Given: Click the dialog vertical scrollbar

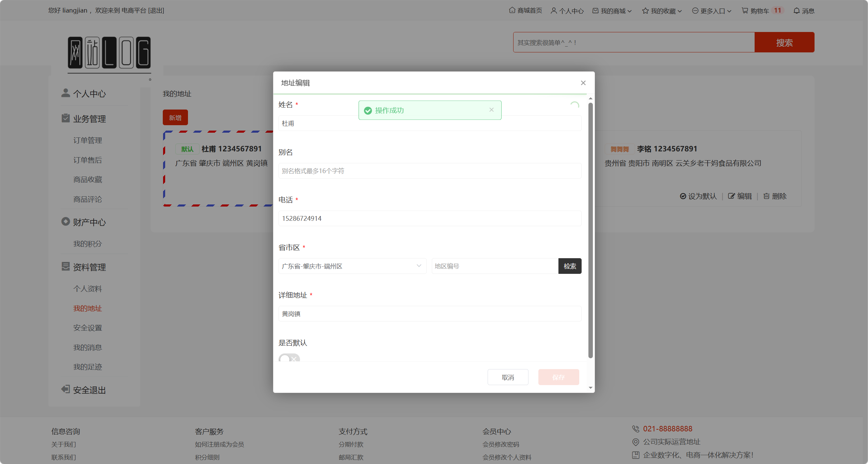Looking at the screenshot, I should tap(590, 230).
